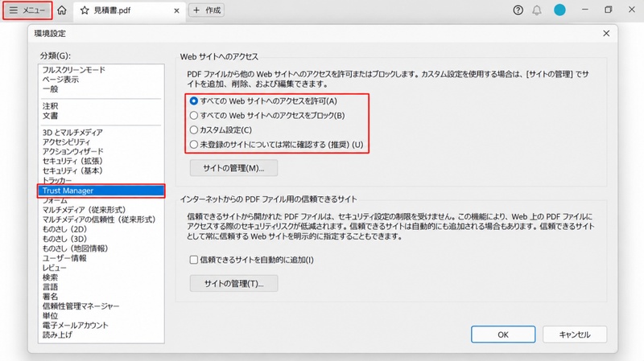
Task: Select アクセシビリティ category
Action: coord(66,142)
